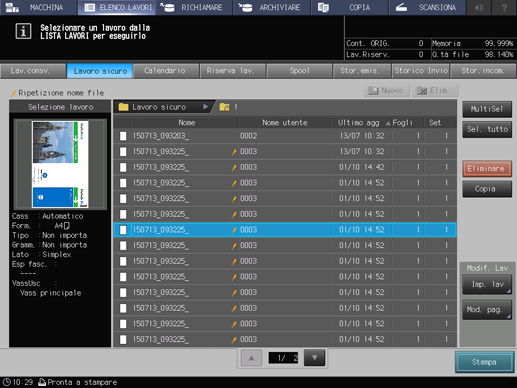Switch to SCANSIONA mode
Viewport: 517px width, 388px height.
click(427, 7)
